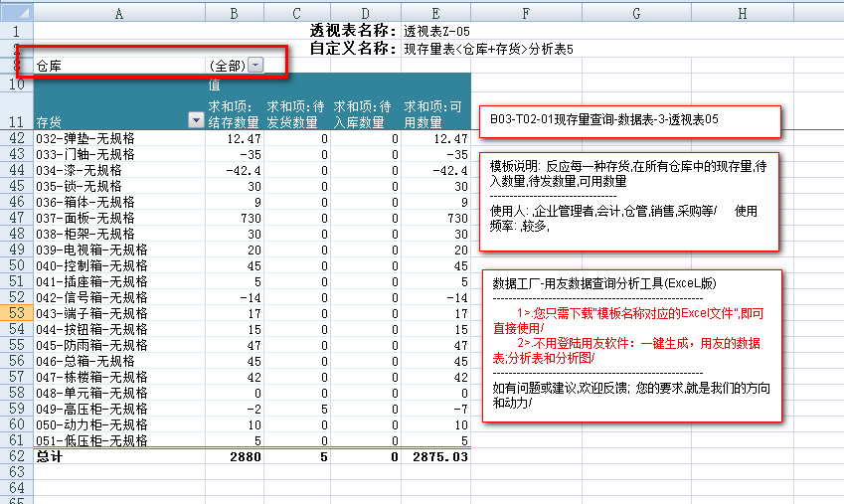Click the 求和项:结存数量 header cell

(235, 114)
